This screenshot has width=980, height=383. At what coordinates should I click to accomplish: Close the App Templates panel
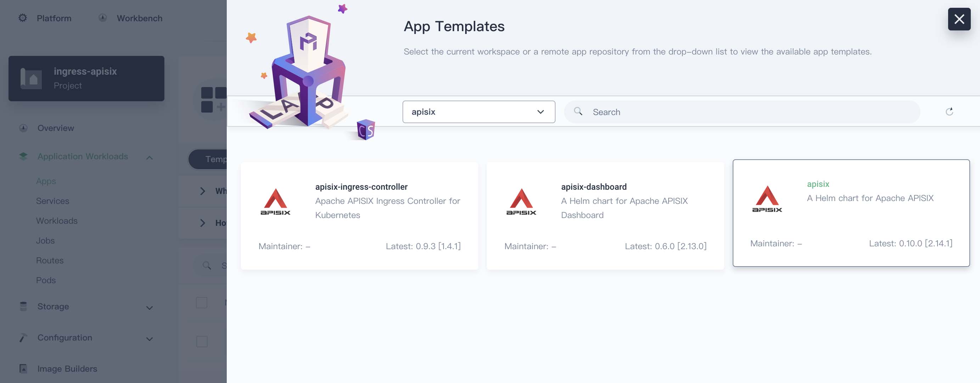pos(959,19)
